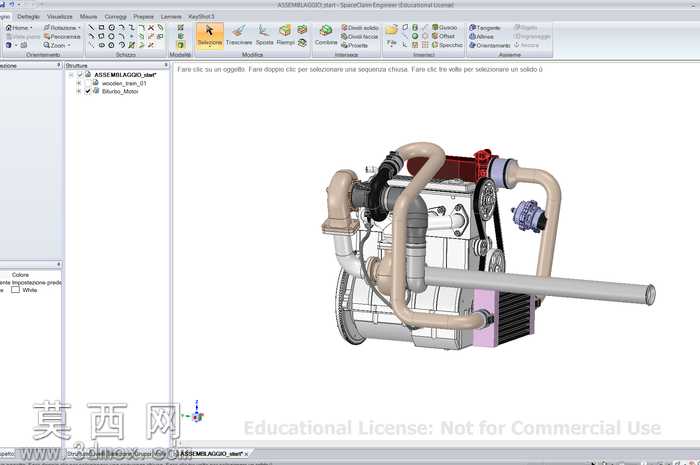Activate the Seleziona tool

209,36
